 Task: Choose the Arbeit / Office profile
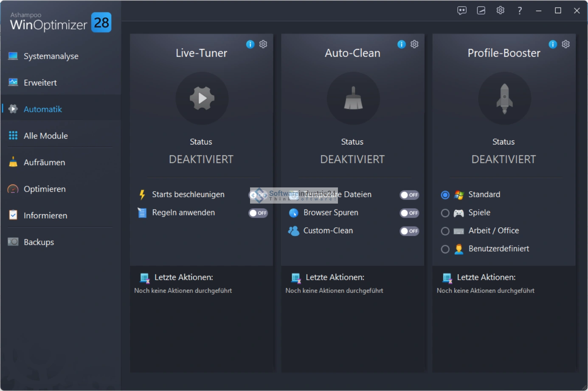[445, 231]
